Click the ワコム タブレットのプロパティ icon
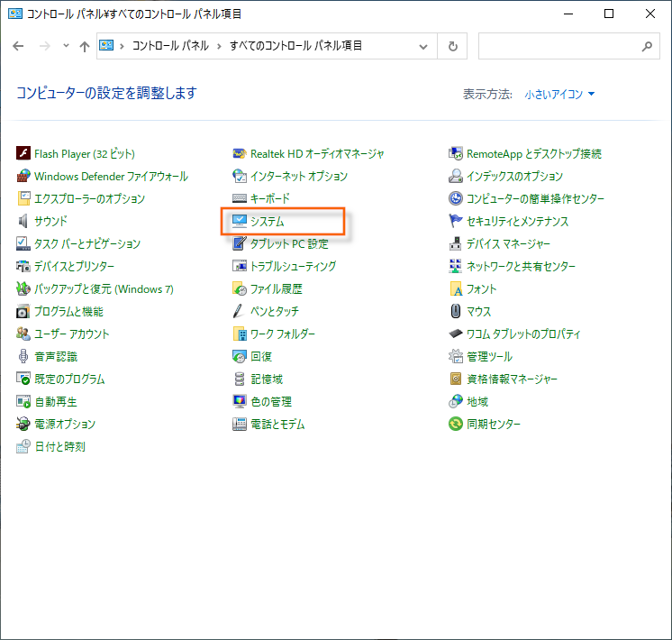 tap(456, 334)
